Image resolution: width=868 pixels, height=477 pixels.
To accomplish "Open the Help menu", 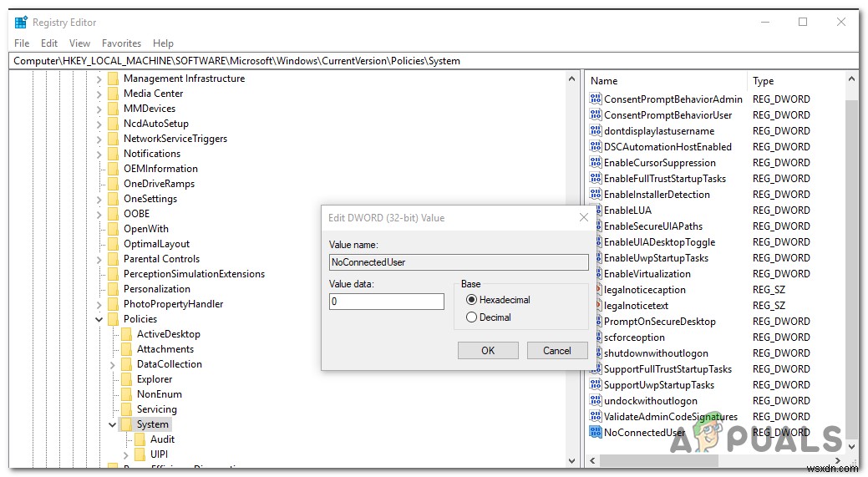I will [163, 43].
